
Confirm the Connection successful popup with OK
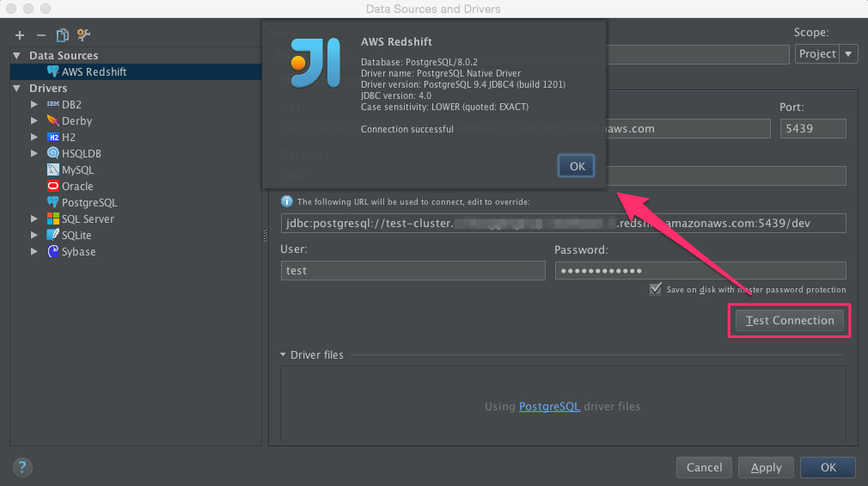tap(577, 166)
